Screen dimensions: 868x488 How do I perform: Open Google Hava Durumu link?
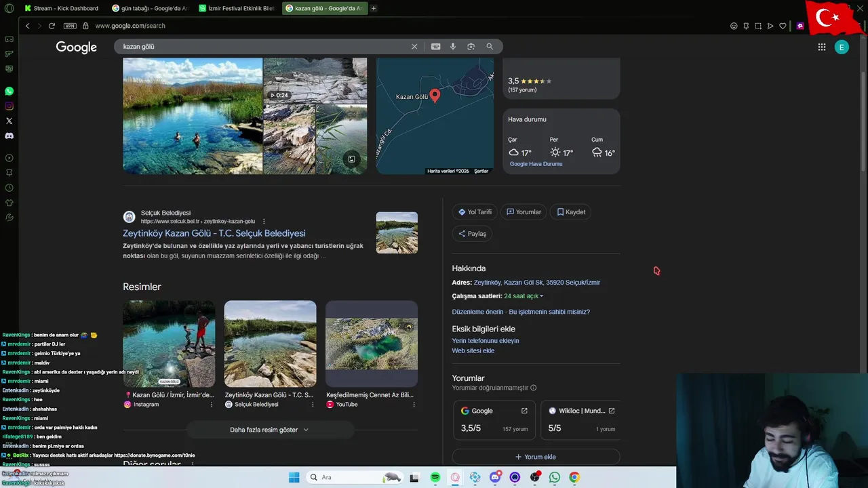[536, 164]
